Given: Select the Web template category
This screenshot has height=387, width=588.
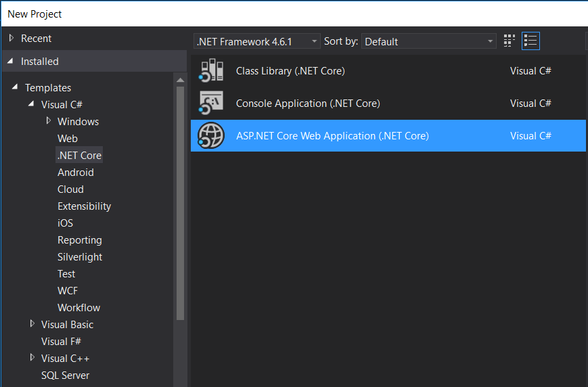Looking at the screenshot, I should click(x=68, y=139).
